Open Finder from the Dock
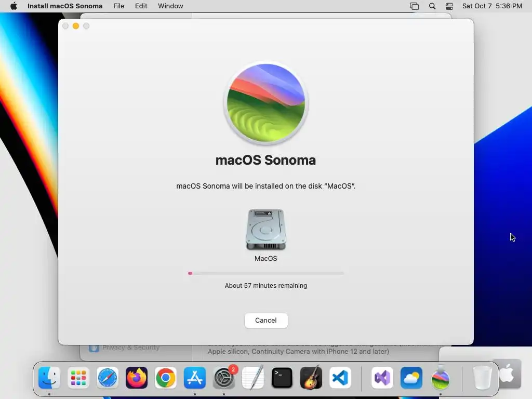The image size is (532, 399). [x=49, y=378]
